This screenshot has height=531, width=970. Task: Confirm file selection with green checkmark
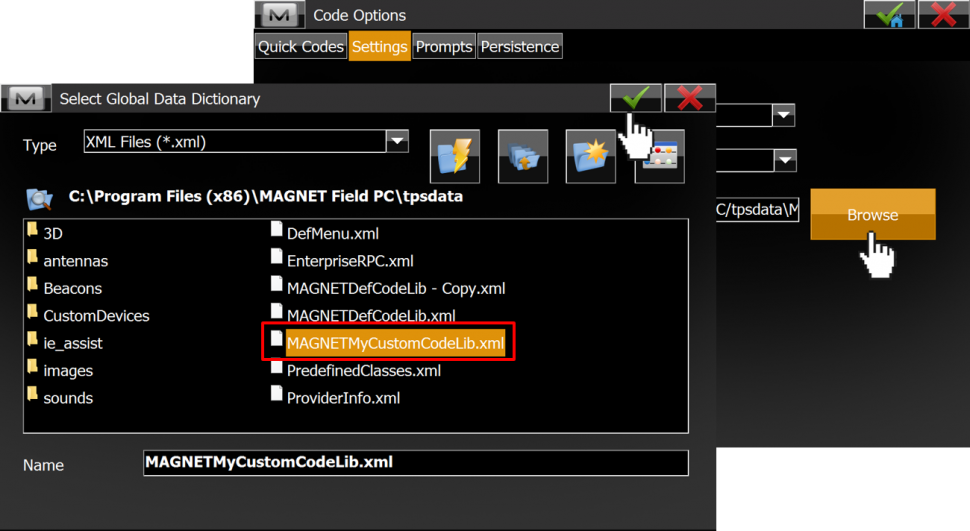(x=635, y=98)
